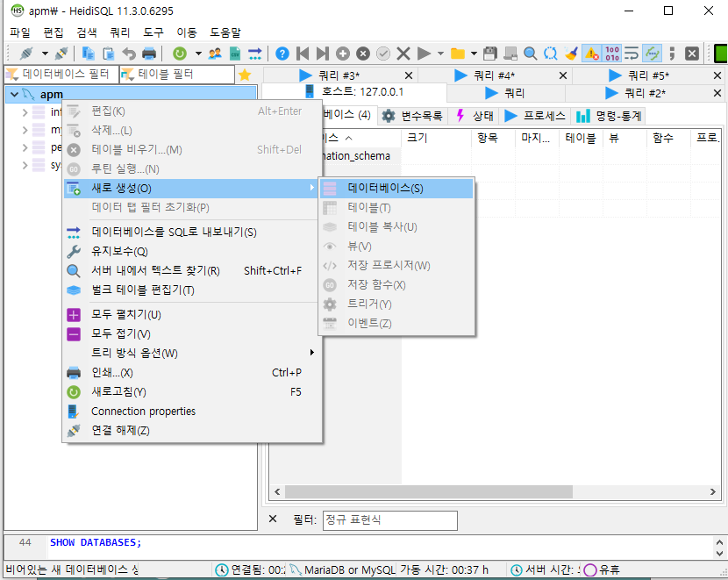Viewport: 728px width, 580px height.
Task: Open the dropdown arrow beside refresh icon
Action: [x=198, y=54]
